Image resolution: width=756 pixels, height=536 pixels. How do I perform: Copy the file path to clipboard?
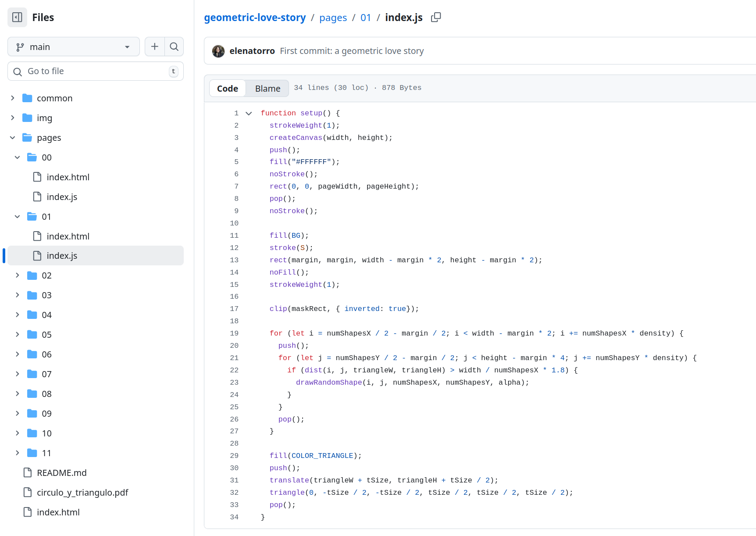point(435,17)
